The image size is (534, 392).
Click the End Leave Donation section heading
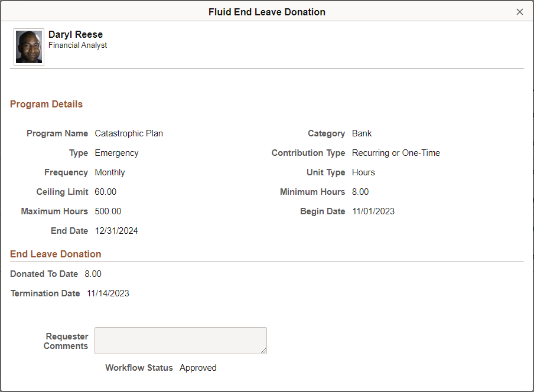click(x=56, y=254)
